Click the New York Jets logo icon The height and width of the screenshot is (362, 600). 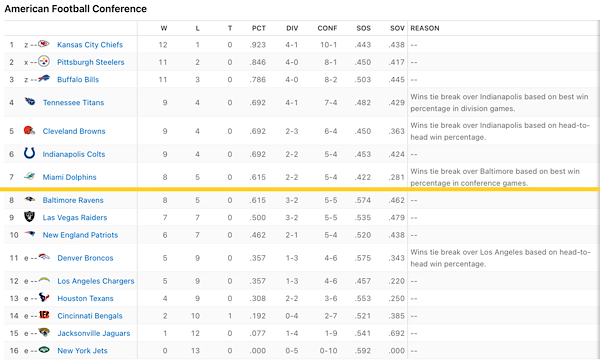(44, 349)
